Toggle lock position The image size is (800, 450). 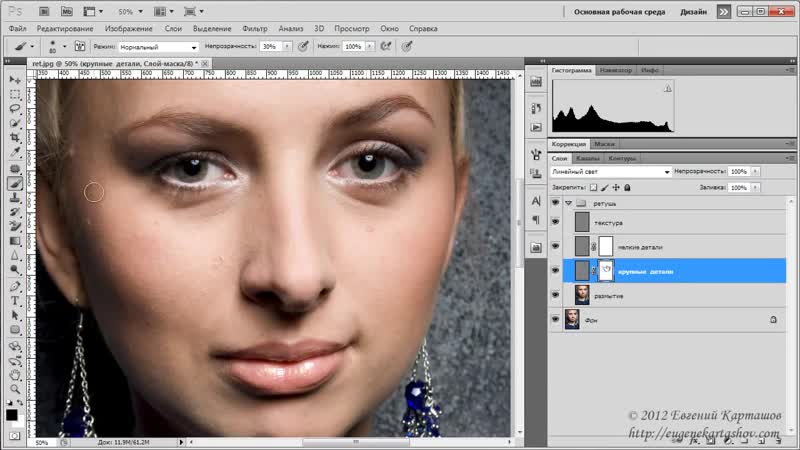(616, 188)
